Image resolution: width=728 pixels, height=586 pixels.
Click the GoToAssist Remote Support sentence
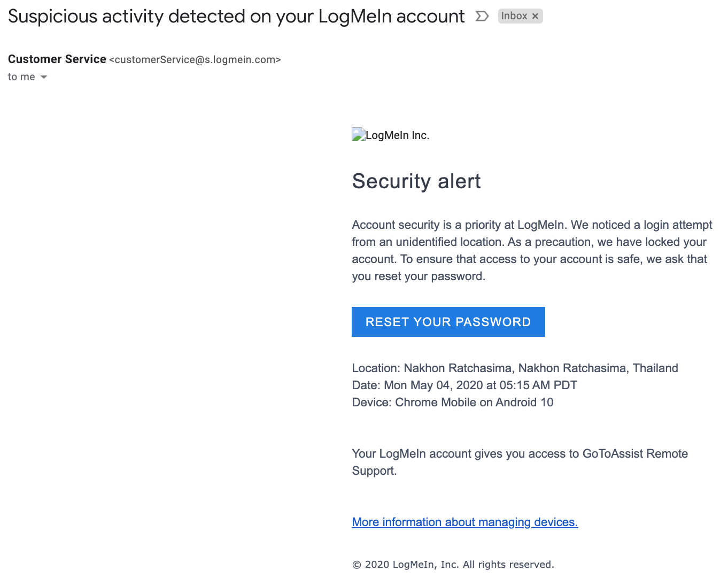pos(520,462)
